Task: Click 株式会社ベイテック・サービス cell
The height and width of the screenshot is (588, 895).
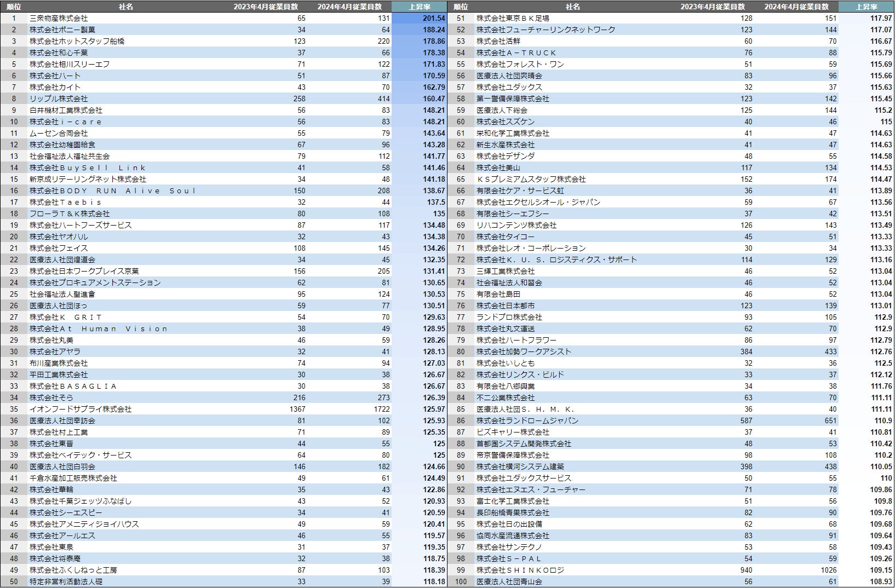Action: 126,455
